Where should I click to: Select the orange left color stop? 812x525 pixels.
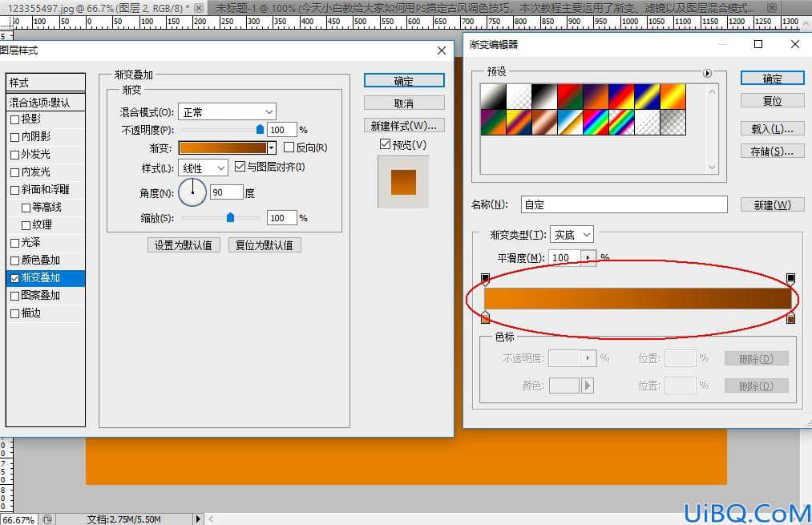[485, 317]
